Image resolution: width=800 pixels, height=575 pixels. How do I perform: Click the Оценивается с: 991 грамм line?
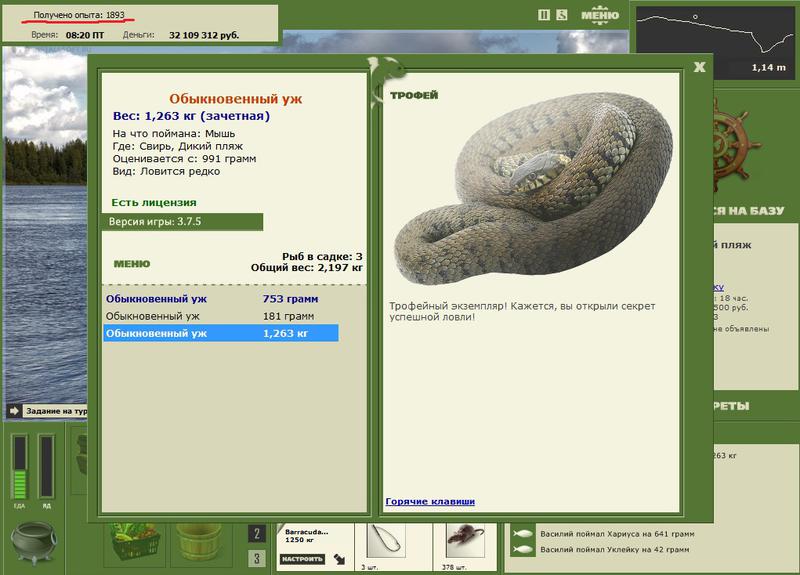click(x=185, y=159)
